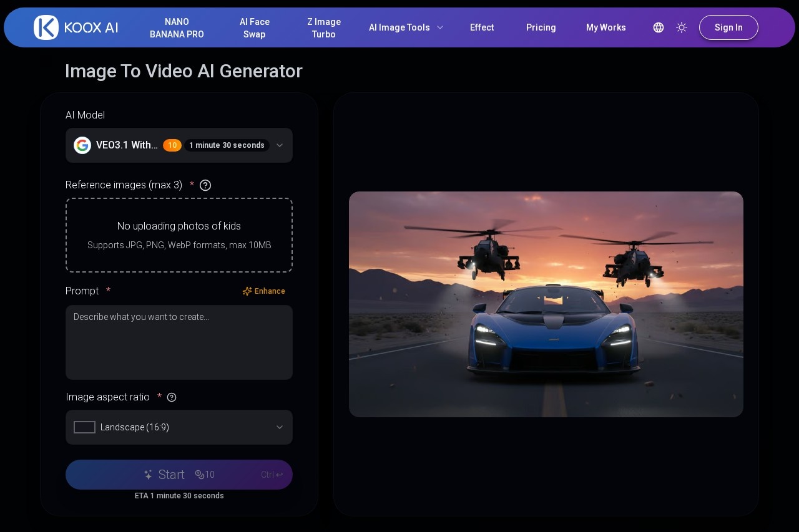Toggle the light/dark theme sun icon
Viewport: 799px width, 532px height.
click(682, 27)
